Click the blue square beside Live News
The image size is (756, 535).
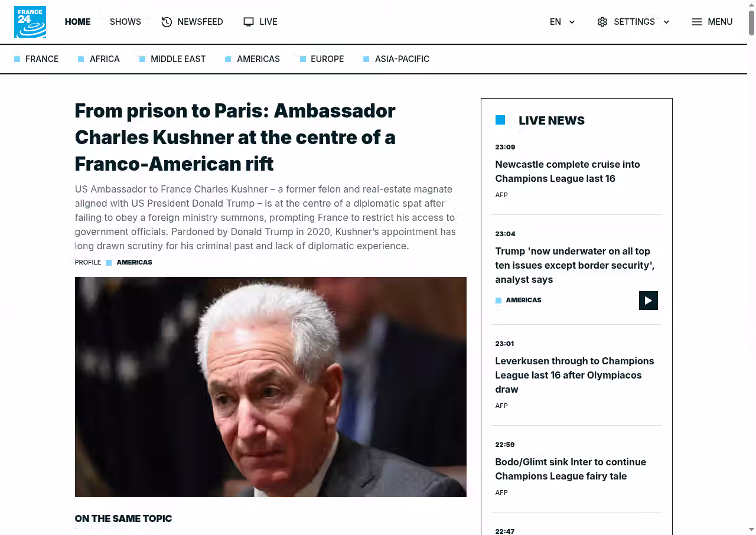click(500, 120)
